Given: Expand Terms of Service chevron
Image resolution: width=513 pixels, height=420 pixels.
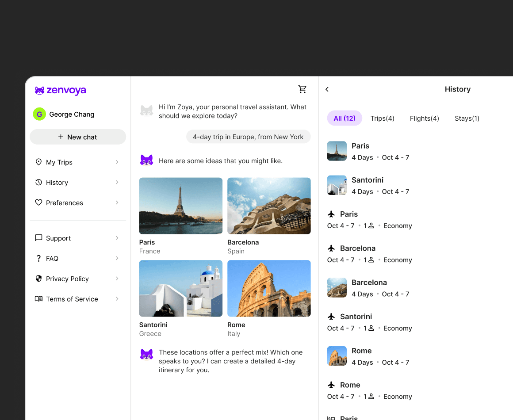Looking at the screenshot, I should click(117, 299).
